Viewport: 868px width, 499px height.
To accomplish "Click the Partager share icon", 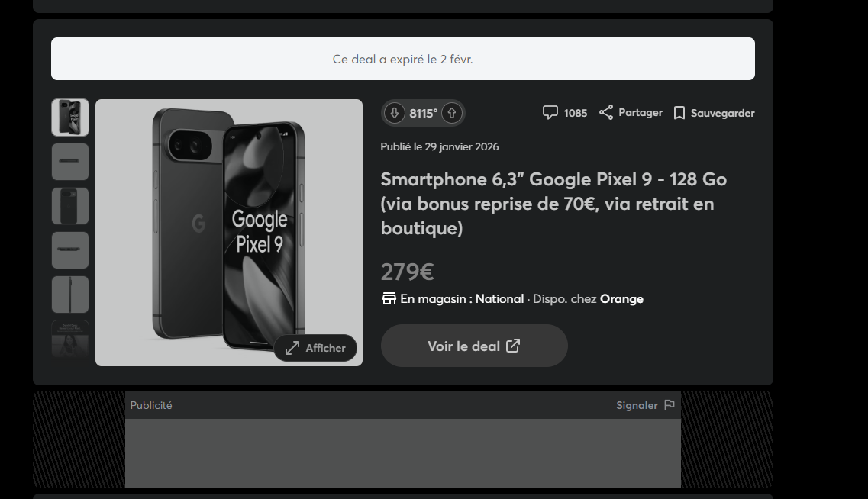I will [x=606, y=112].
